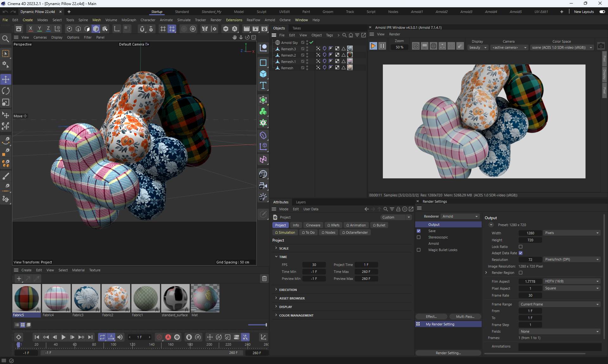Screen dimensions: 608x364
Task: Click the Multi-Pass... button
Action: pyautogui.click(x=465, y=317)
